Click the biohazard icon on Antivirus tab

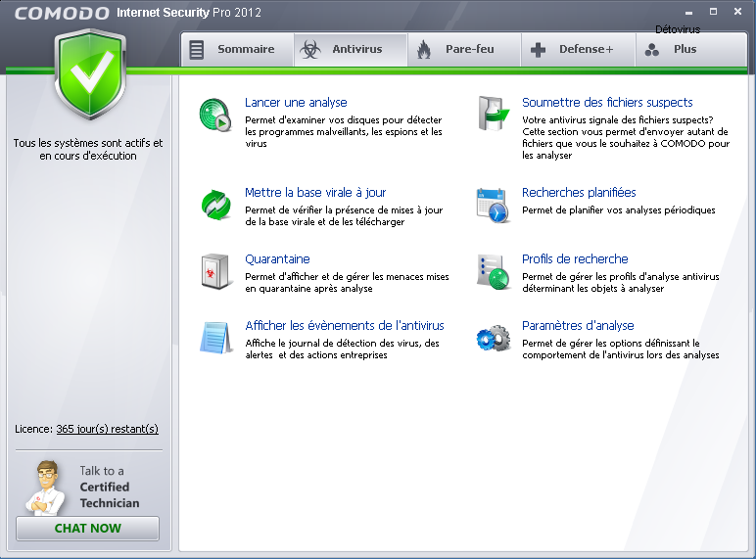pyautogui.click(x=310, y=49)
